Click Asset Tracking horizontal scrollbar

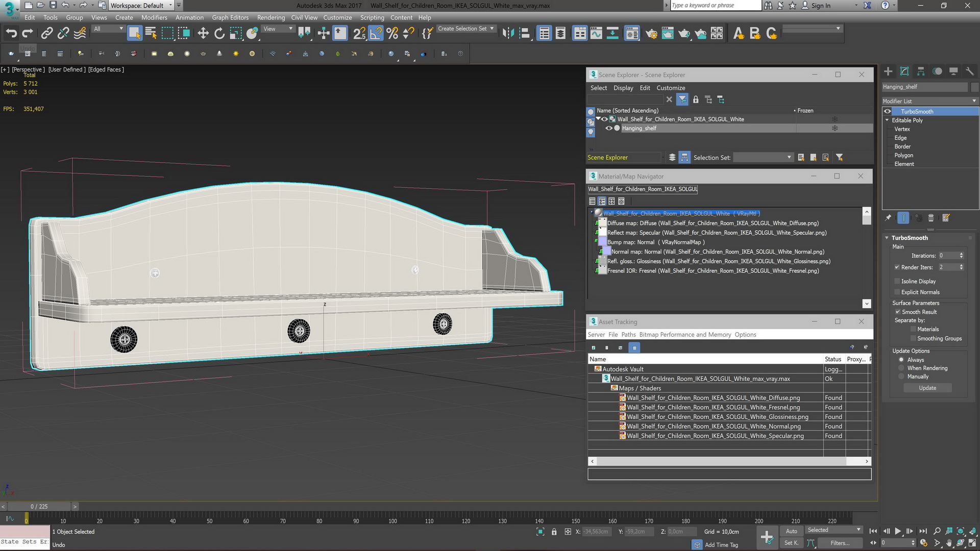729,461
